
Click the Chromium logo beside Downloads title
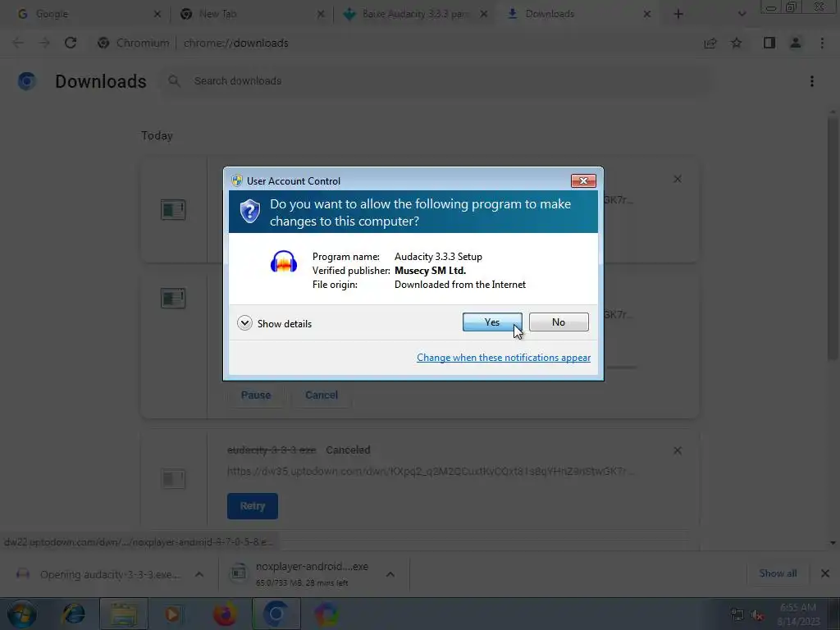[27, 81]
